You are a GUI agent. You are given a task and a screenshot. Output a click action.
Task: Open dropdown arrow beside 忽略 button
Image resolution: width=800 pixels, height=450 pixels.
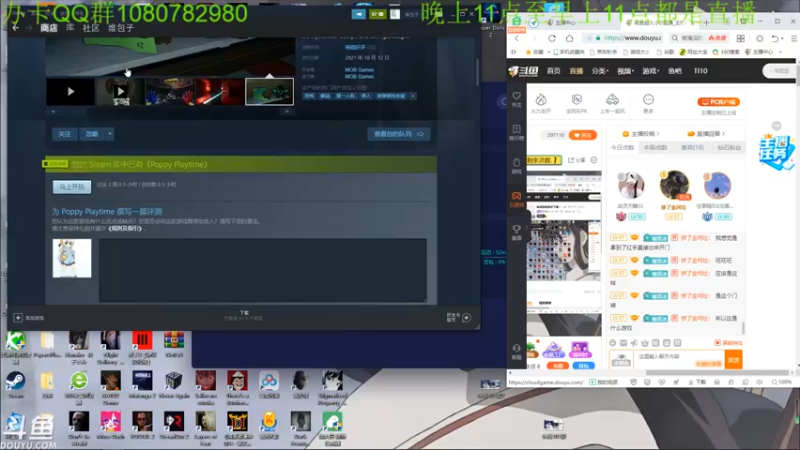click(110, 134)
